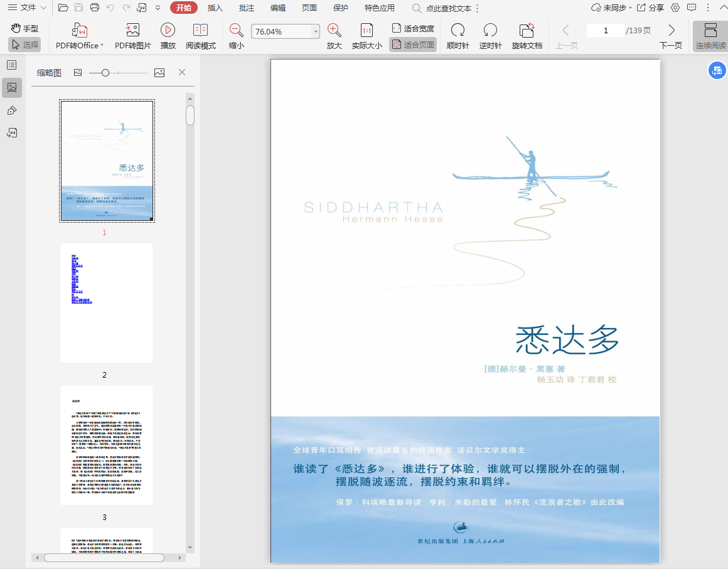Click the 分享 share button
728x569 pixels.
[650, 8]
